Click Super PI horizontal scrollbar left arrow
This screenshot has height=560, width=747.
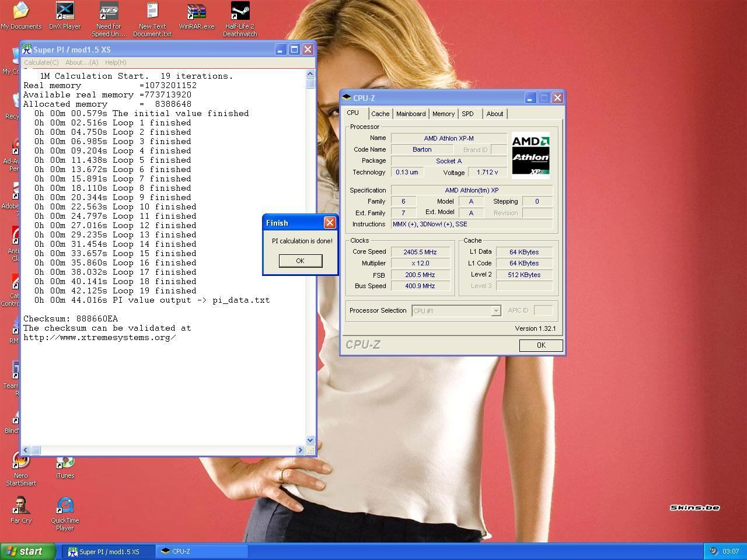(x=26, y=450)
